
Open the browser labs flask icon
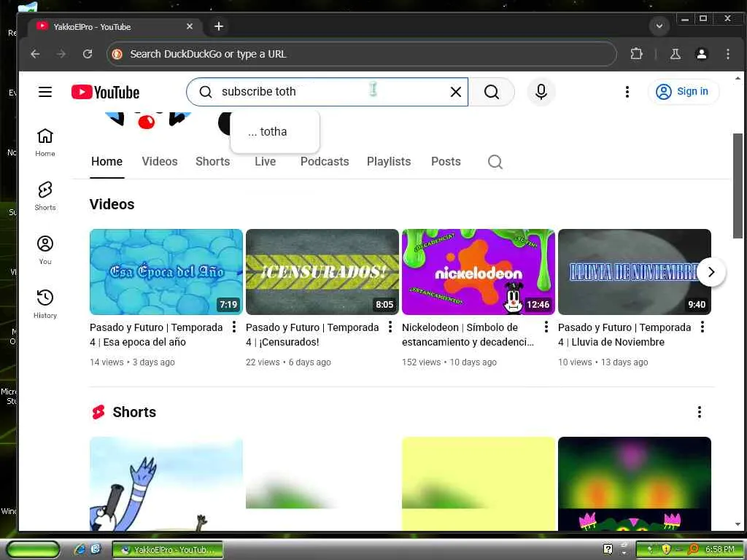tap(675, 54)
